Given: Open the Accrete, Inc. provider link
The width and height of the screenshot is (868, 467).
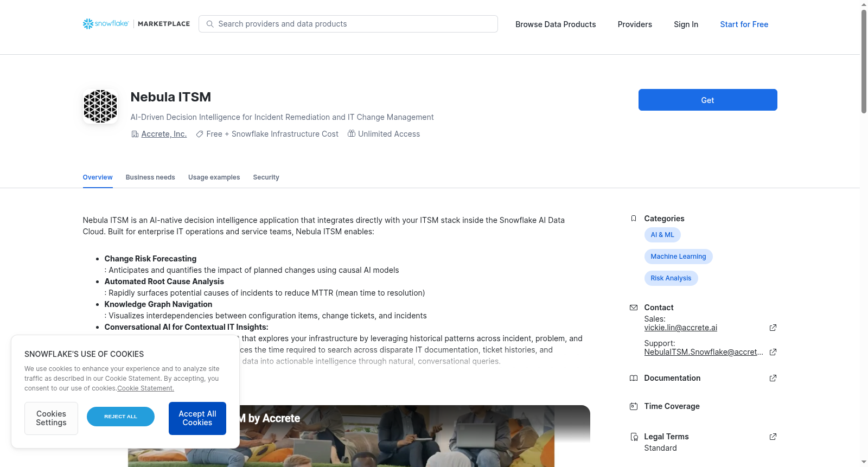Looking at the screenshot, I should tap(164, 134).
